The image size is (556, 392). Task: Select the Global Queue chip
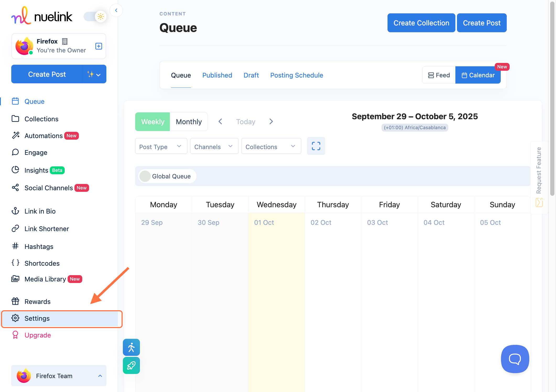[167, 176]
